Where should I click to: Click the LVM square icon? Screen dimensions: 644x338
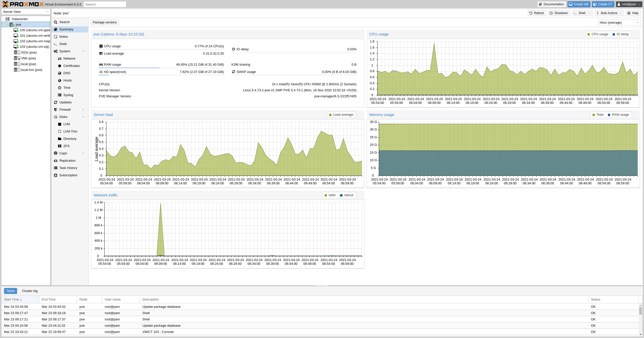pyautogui.click(x=60, y=124)
